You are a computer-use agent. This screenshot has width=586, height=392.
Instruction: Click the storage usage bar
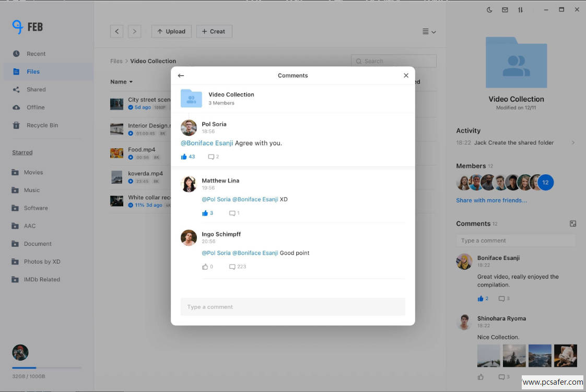pyautogui.click(x=46, y=368)
